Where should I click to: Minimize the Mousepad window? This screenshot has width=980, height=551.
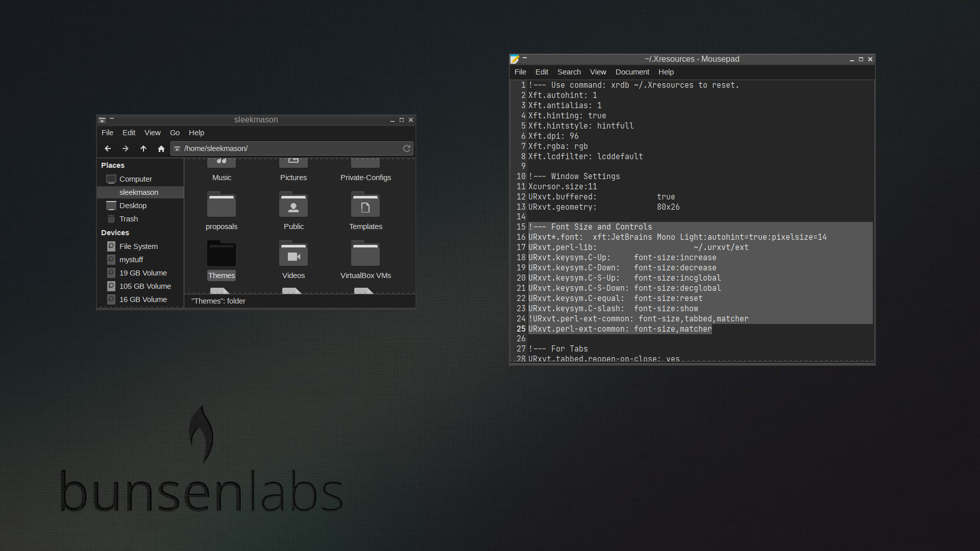pos(852,60)
